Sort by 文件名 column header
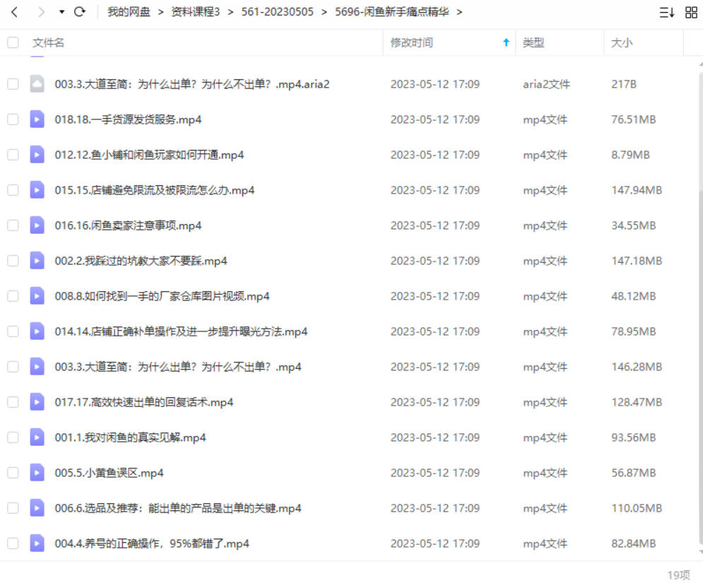 [49, 42]
